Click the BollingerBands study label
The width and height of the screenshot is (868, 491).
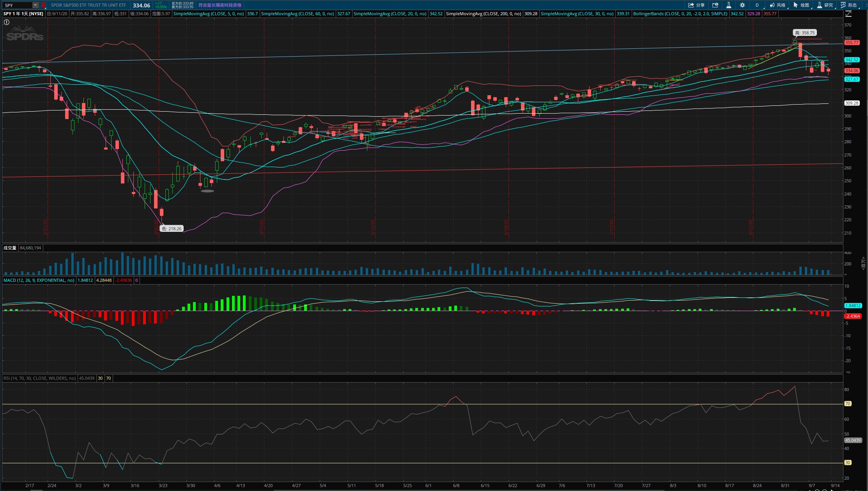click(x=680, y=14)
